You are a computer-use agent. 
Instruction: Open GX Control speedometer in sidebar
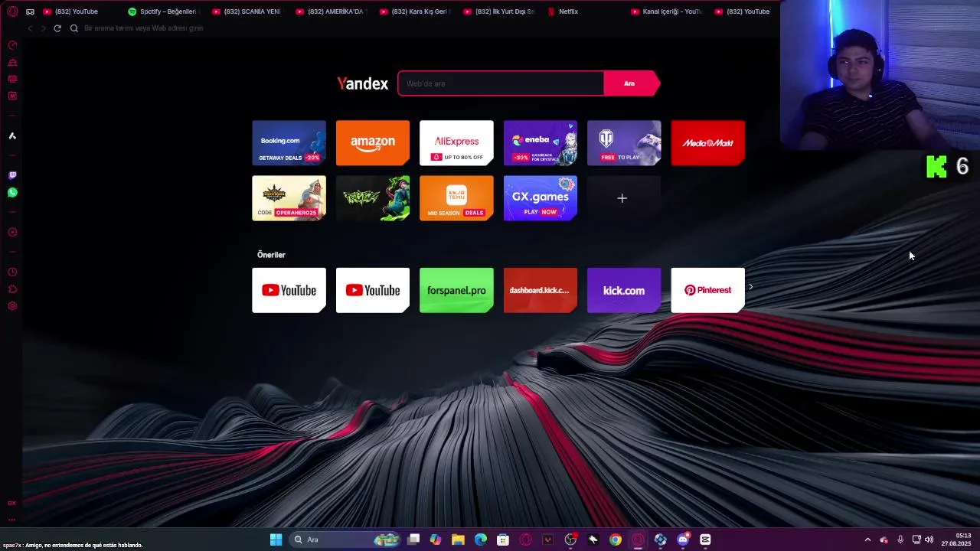point(12,45)
